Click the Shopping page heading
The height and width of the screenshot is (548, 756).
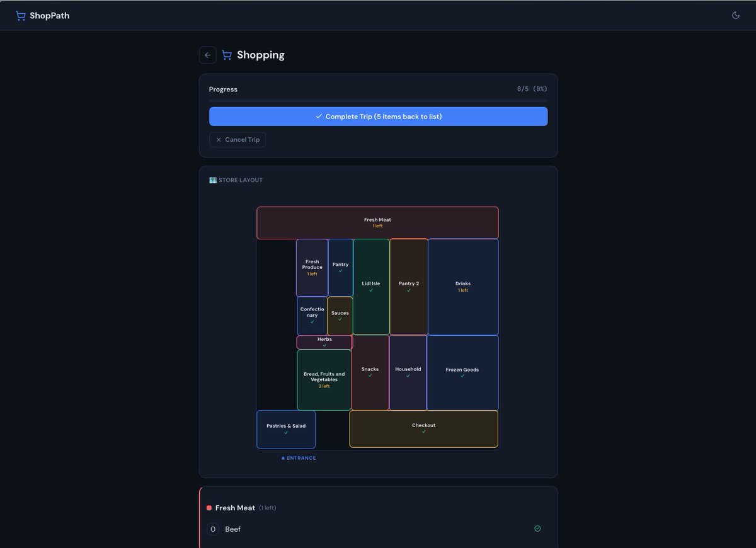[x=261, y=55]
